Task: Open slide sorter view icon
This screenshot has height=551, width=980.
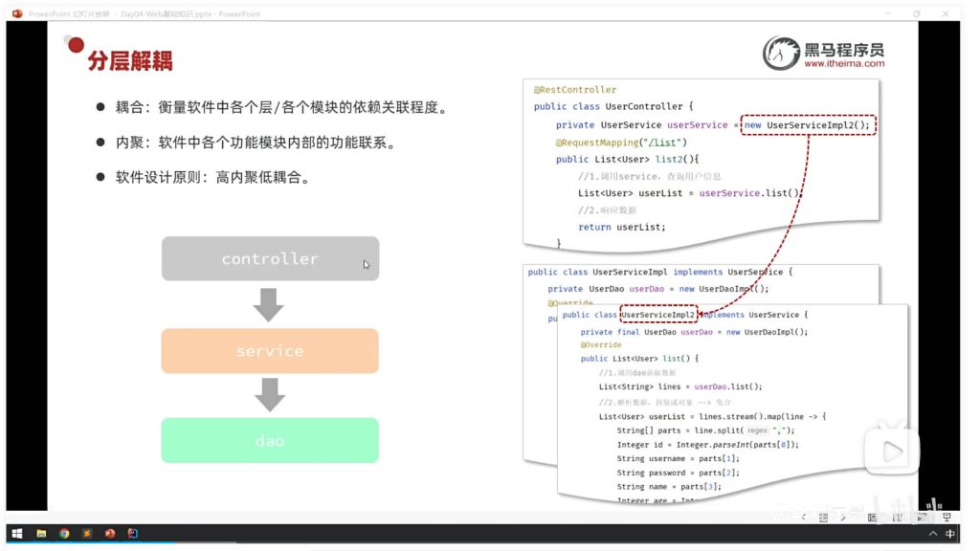Action: tap(898, 518)
